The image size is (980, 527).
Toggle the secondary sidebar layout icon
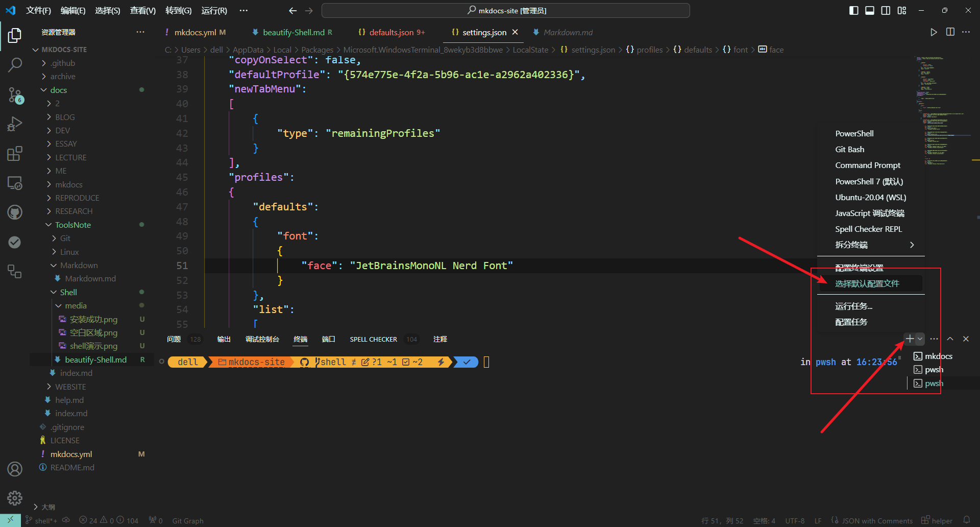pos(886,10)
